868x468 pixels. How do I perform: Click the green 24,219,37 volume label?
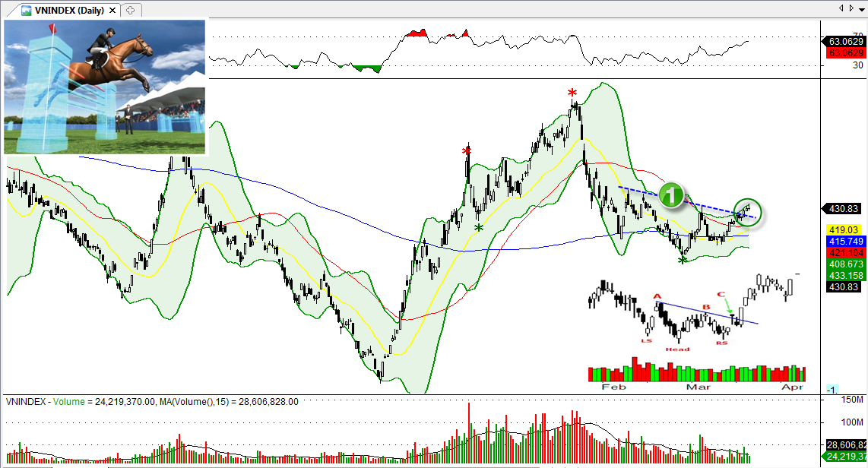pos(844,457)
